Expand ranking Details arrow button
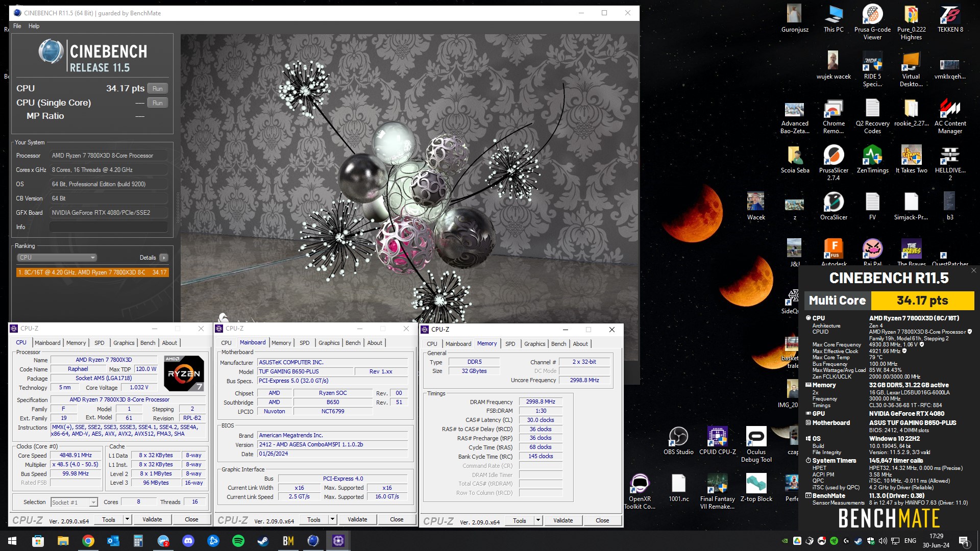 pos(163,258)
